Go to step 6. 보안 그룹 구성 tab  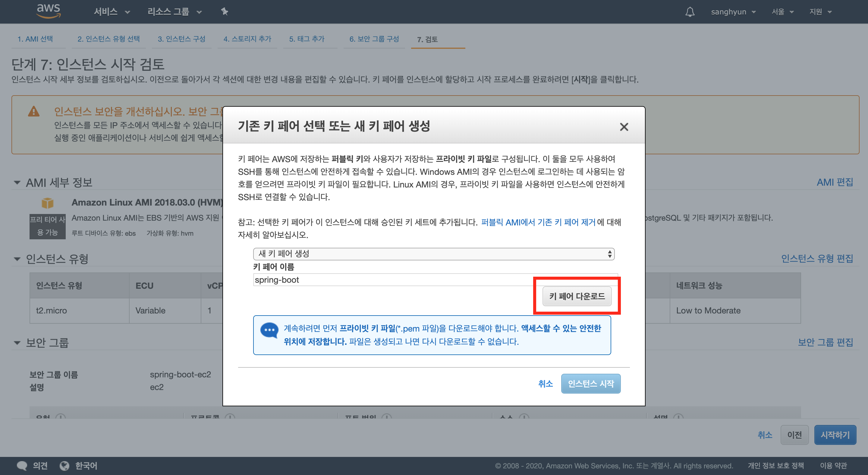tap(374, 39)
